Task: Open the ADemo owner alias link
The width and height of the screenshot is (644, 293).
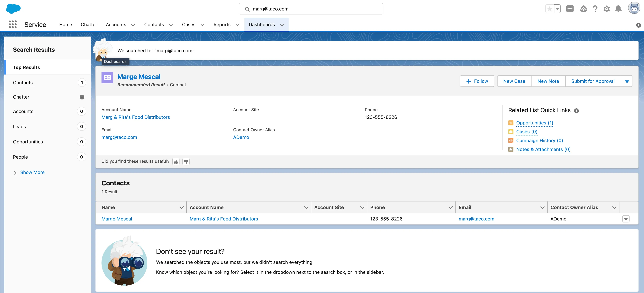Action: [241, 137]
